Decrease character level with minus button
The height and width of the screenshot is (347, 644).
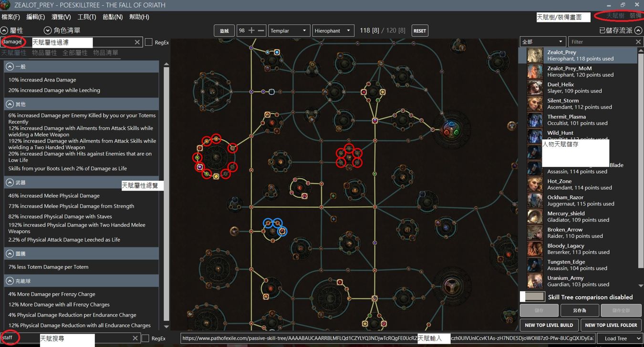coord(261,31)
